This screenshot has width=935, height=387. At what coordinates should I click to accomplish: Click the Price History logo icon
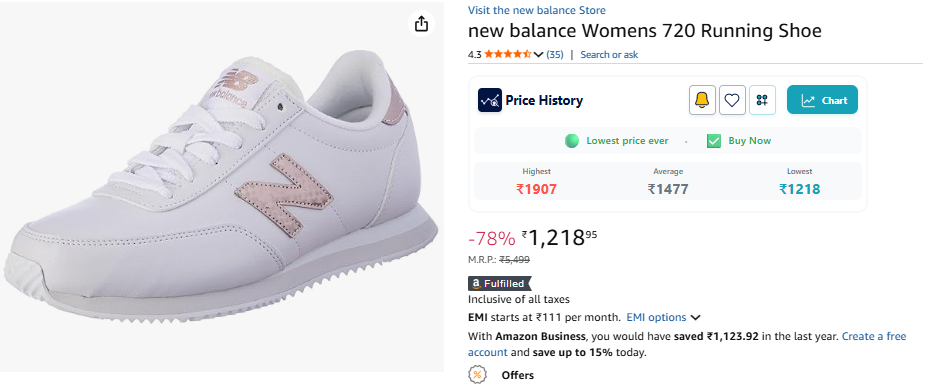coord(490,100)
